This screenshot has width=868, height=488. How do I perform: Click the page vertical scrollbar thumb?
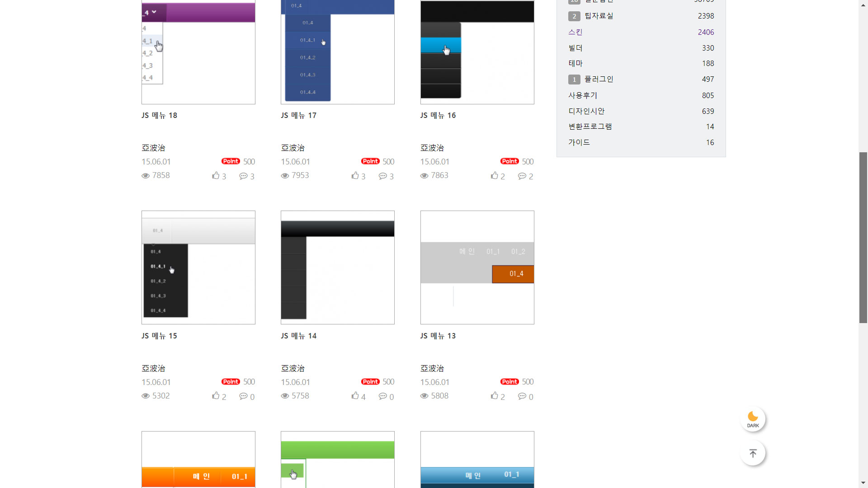coord(863,238)
